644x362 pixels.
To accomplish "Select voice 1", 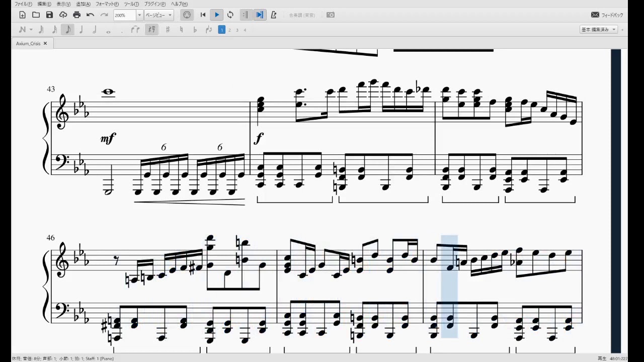I will (221, 30).
